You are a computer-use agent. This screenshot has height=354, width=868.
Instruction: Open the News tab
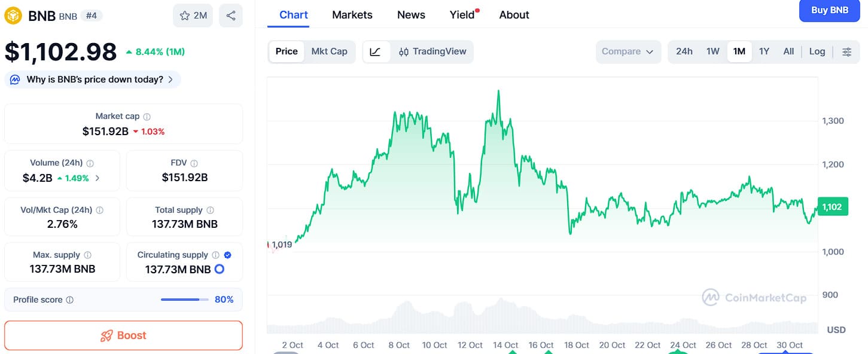[411, 15]
